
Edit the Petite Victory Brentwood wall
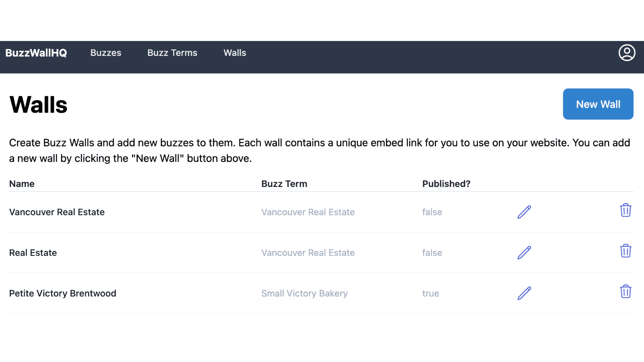pyautogui.click(x=524, y=293)
